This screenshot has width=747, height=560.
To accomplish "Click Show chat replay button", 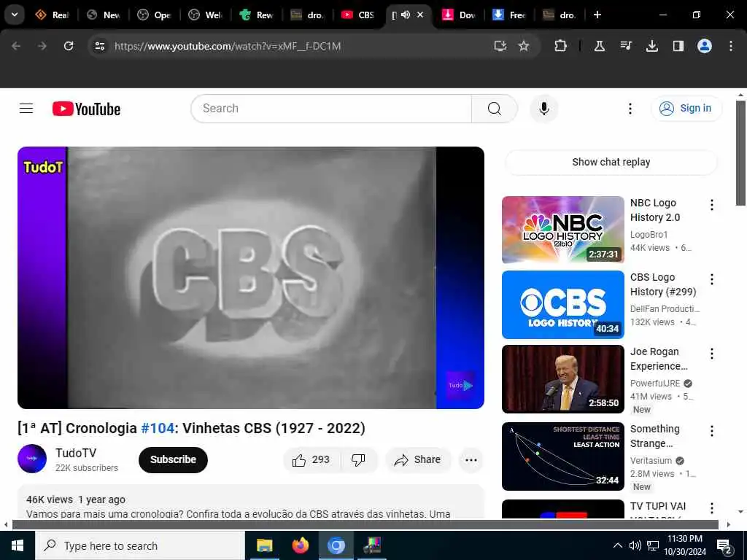I will (611, 162).
